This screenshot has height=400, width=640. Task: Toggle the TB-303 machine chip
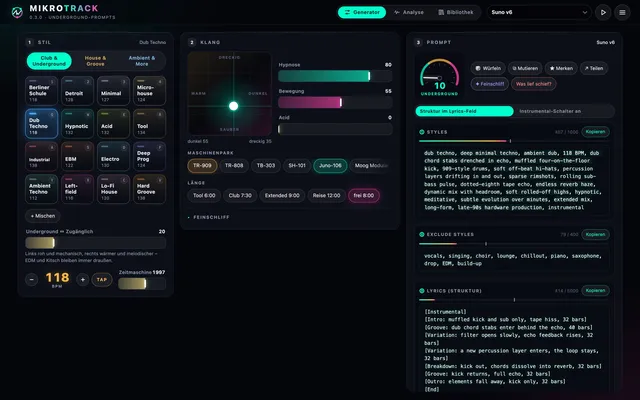tap(266, 166)
